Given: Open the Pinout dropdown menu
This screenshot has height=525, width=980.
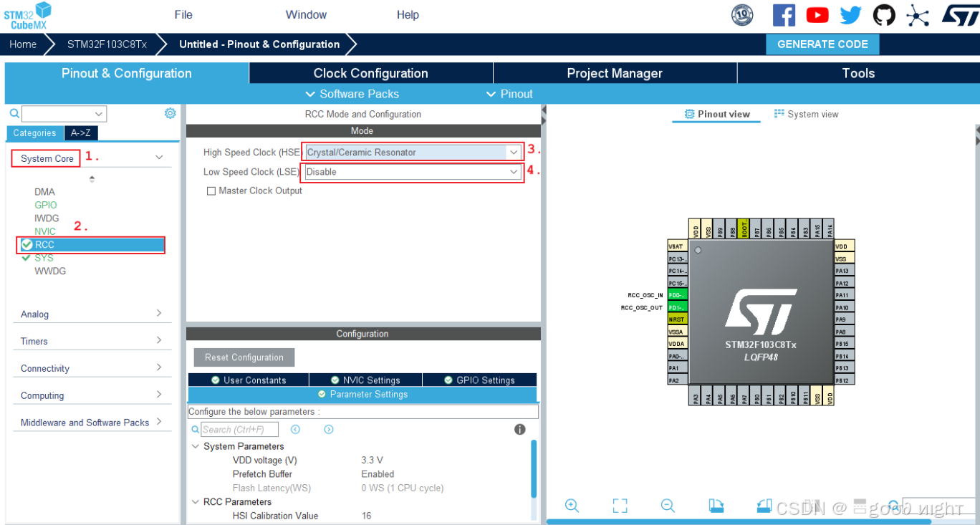Looking at the screenshot, I should coord(509,94).
